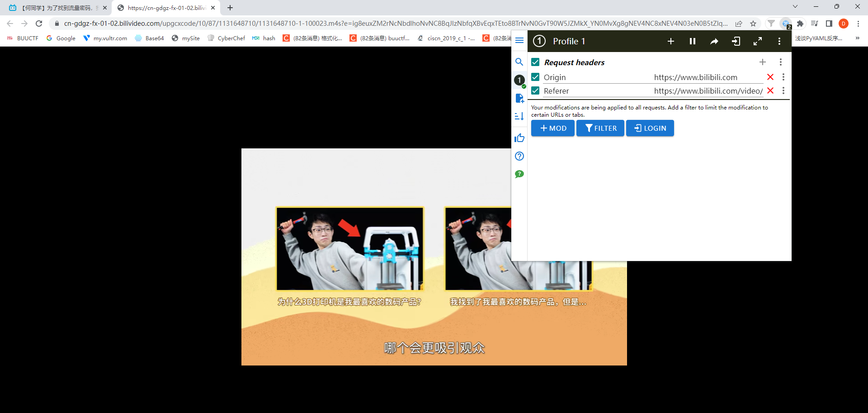Click the FILTER button

(x=600, y=128)
